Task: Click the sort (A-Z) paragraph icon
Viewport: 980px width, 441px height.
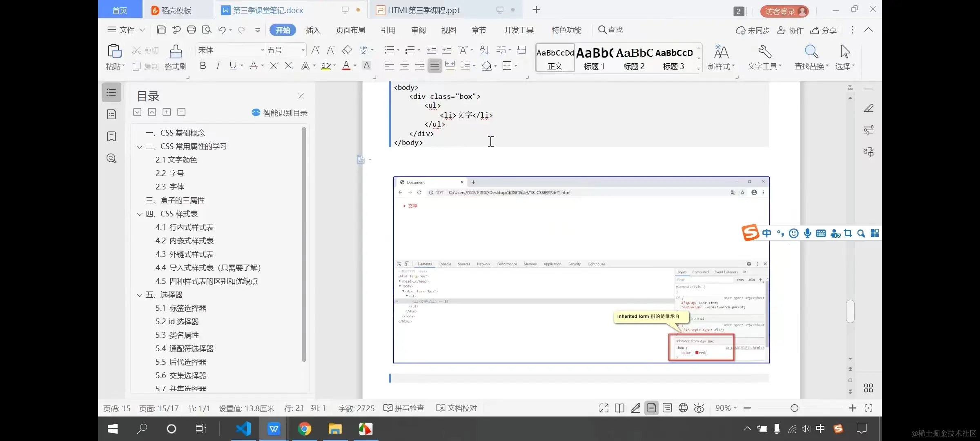Action: [x=484, y=50]
